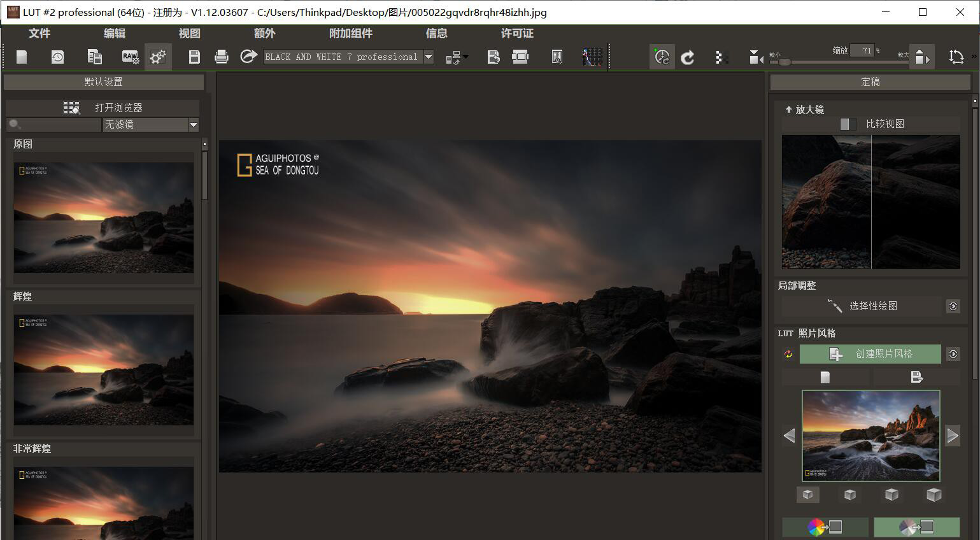The image size is (980, 540).
Task: Open the 文件 menu
Action: coord(39,33)
